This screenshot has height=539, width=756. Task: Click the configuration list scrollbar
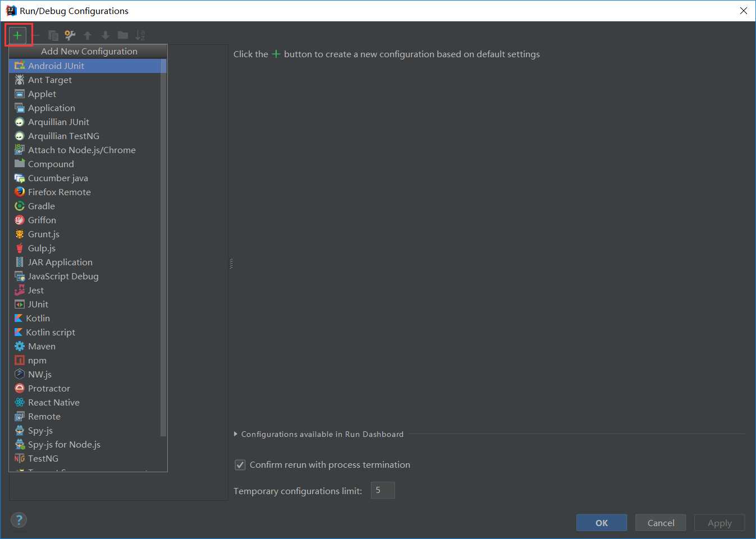163,247
